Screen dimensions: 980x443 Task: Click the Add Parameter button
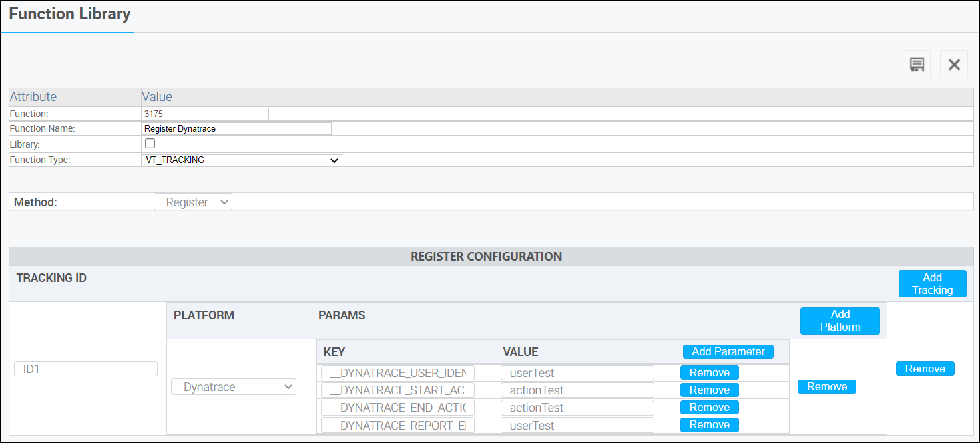[728, 351]
